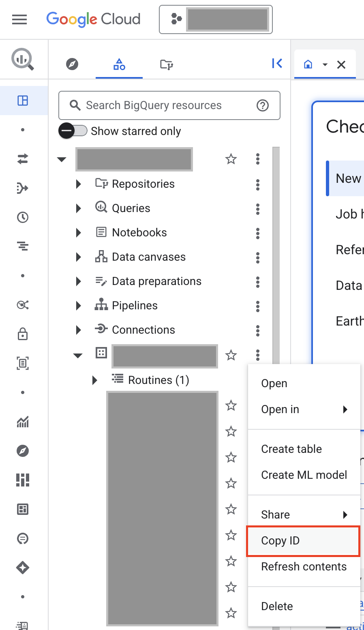364x630 pixels.
Task: Open the Pipelines more actions menu
Action: click(x=258, y=306)
